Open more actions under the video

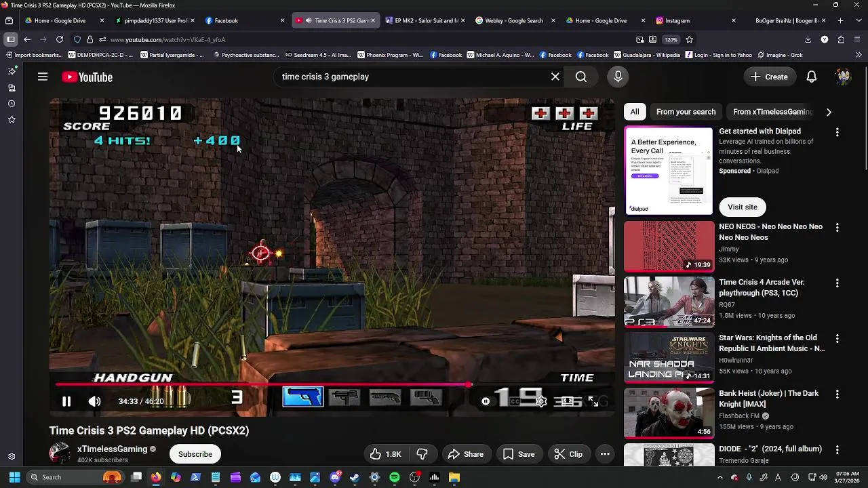tap(605, 454)
